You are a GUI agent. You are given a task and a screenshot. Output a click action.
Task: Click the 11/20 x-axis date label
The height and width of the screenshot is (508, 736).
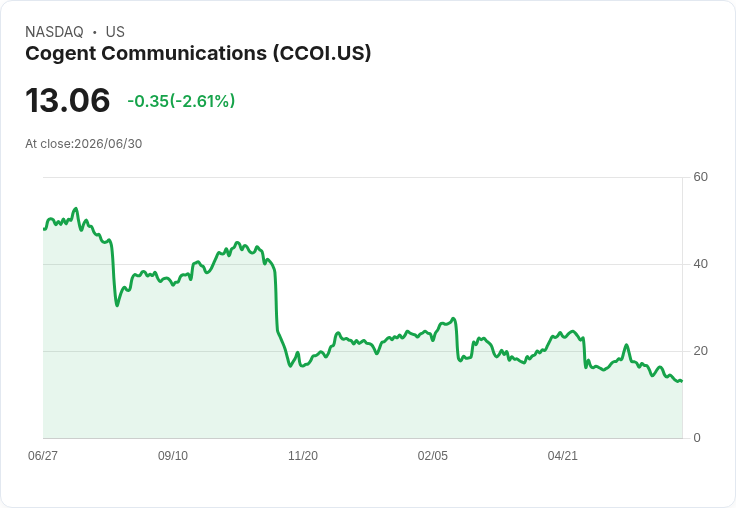coord(303,455)
